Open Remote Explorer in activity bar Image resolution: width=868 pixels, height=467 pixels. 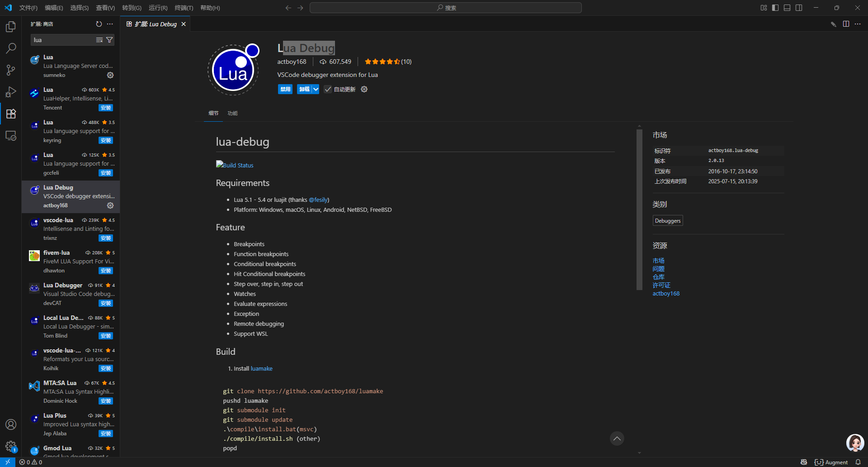click(x=11, y=135)
